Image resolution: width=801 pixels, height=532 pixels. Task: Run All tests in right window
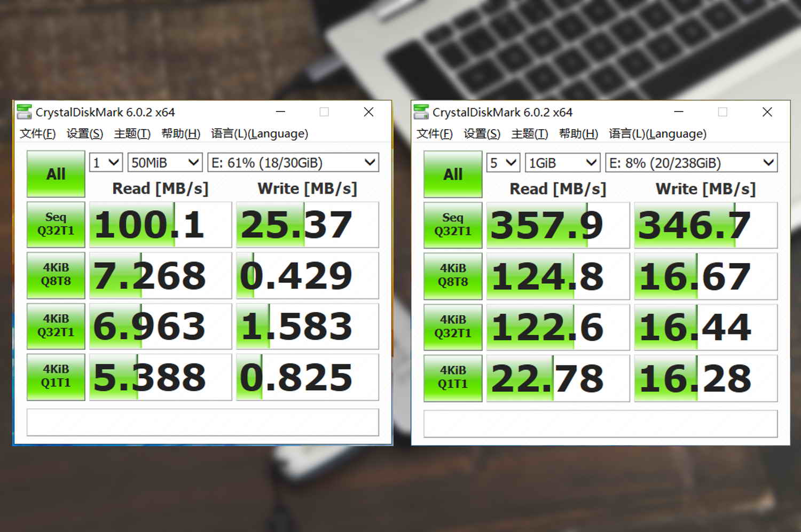[453, 174]
